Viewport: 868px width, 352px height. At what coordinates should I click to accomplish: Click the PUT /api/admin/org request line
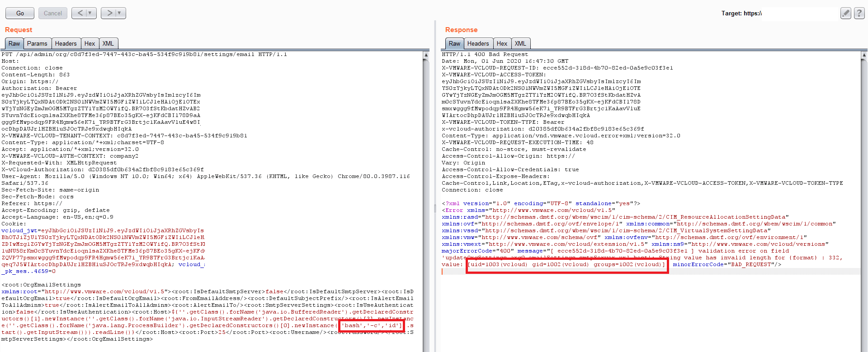click(x=144, y=54)
